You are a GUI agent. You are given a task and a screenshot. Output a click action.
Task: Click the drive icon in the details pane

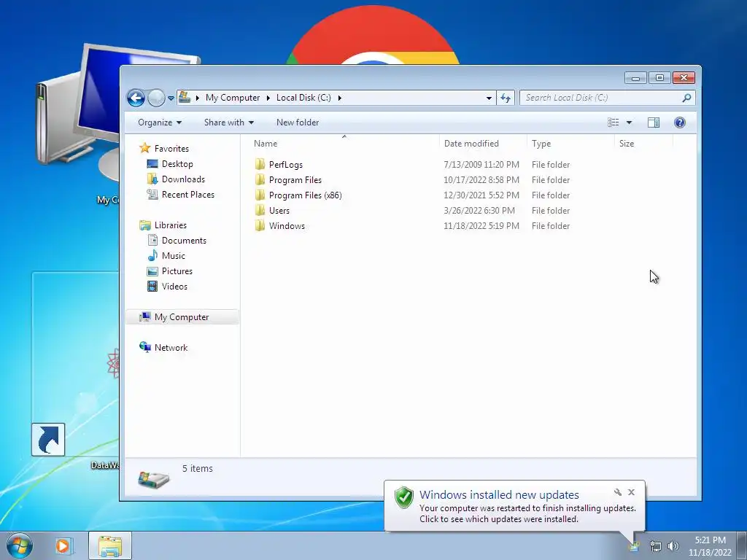pyautogui.click(x=153, y=478)
